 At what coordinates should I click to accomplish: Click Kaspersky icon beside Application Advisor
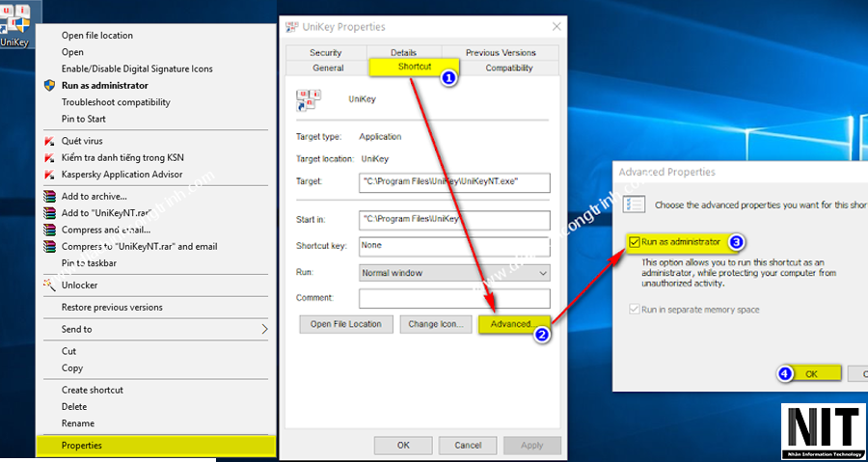[50, 175]
